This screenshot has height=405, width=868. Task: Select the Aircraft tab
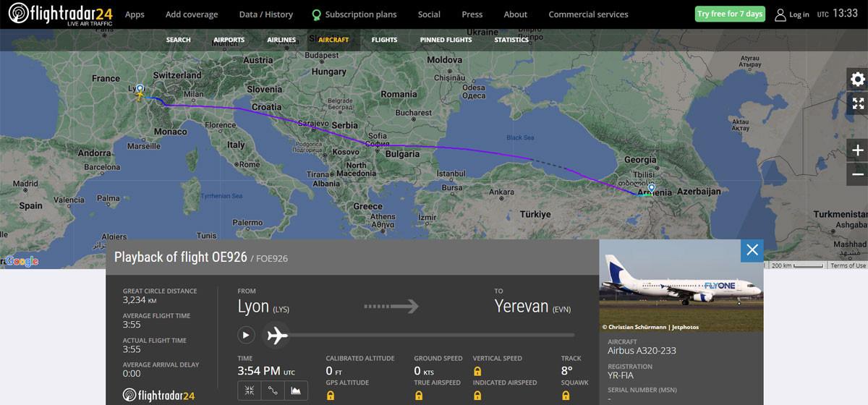[333, 40]
